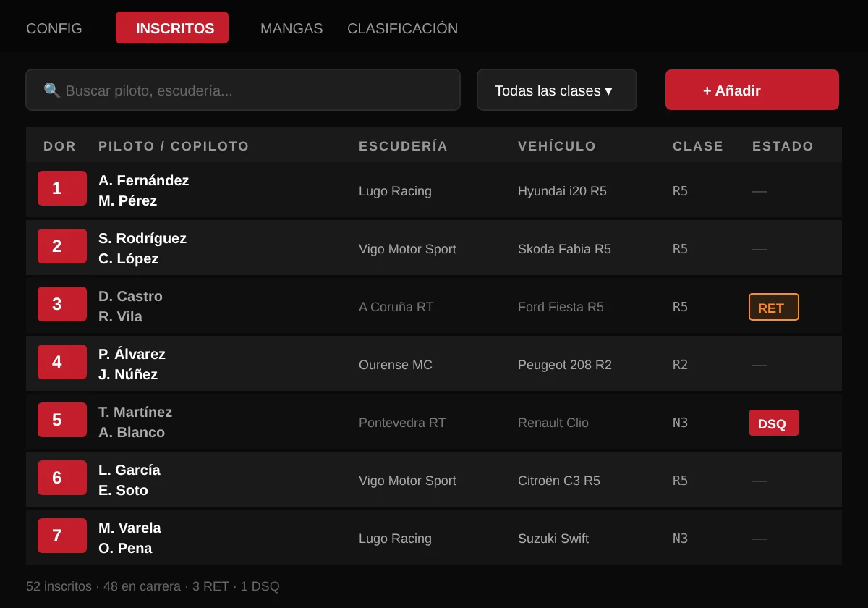This screenshot has width=868, height=608.
Task: Click driver name P. Álvarez
Action: pyautogui.click(x=132, y=355)
